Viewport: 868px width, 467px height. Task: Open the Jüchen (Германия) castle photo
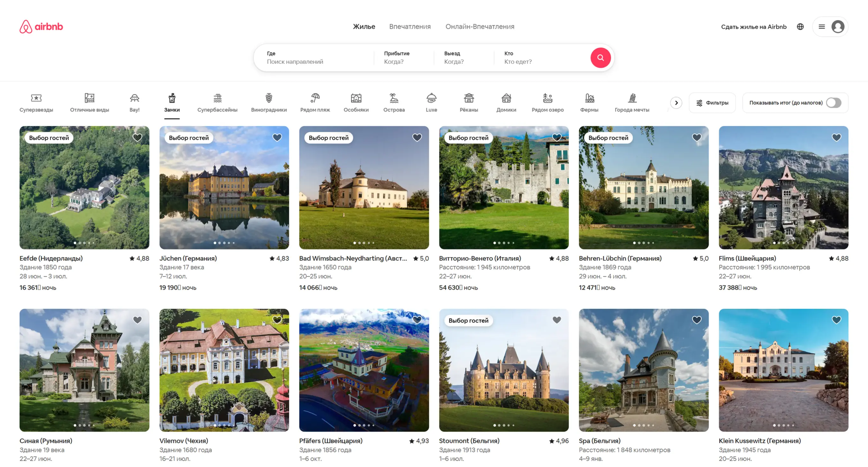point(224,187)
